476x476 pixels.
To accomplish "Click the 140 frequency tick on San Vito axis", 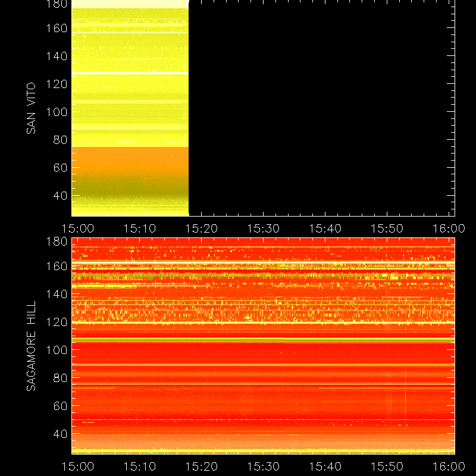I will pos(57,56).
